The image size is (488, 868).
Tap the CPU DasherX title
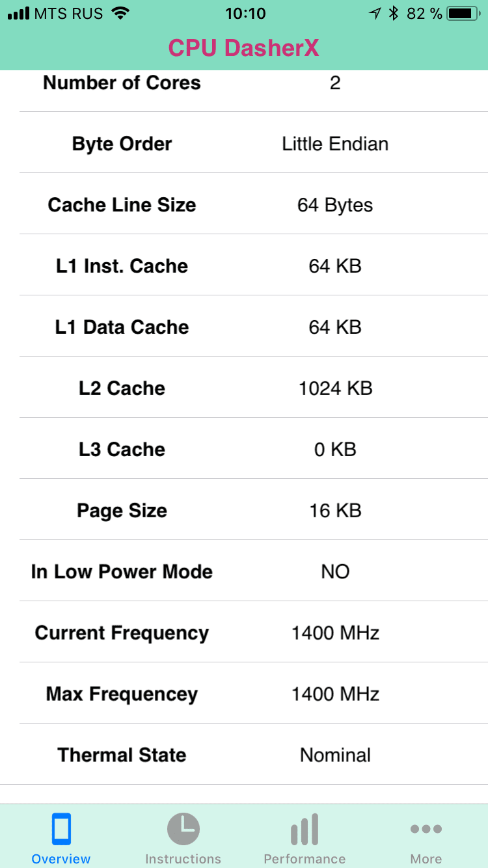pos(244,47)
